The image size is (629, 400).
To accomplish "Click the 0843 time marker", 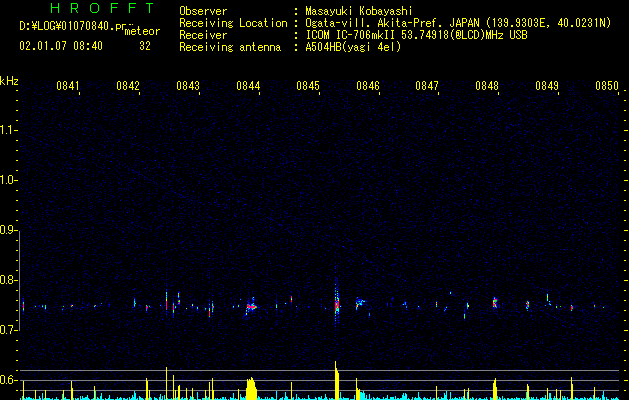I will (x=188, y=86).
